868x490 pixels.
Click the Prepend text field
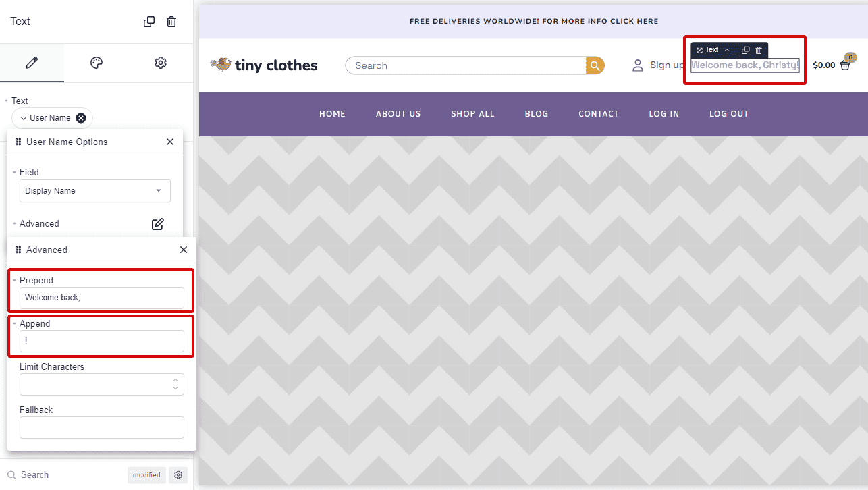101,298
